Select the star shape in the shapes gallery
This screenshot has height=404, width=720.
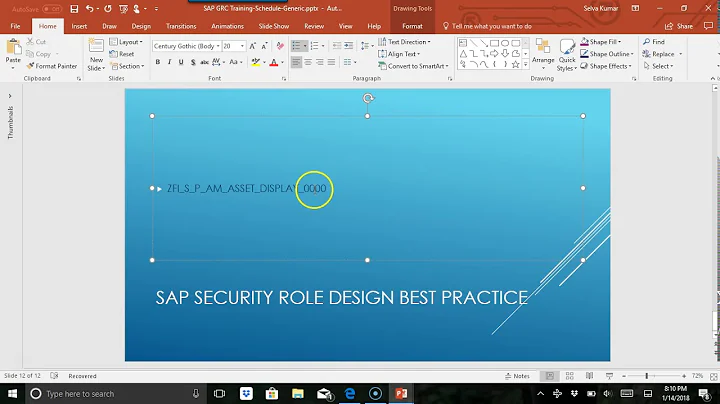tap(515, 64)
